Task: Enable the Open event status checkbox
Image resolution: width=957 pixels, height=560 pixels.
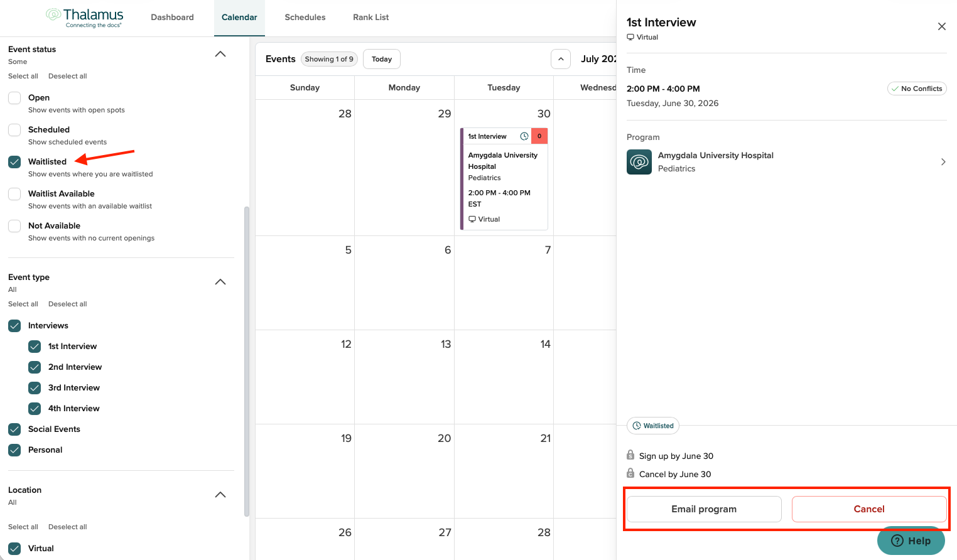Action: tap(14, 98)
